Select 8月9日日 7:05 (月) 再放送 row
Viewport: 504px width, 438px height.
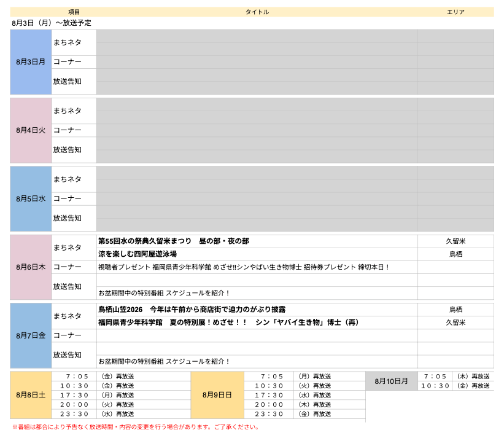click(304, 376)
